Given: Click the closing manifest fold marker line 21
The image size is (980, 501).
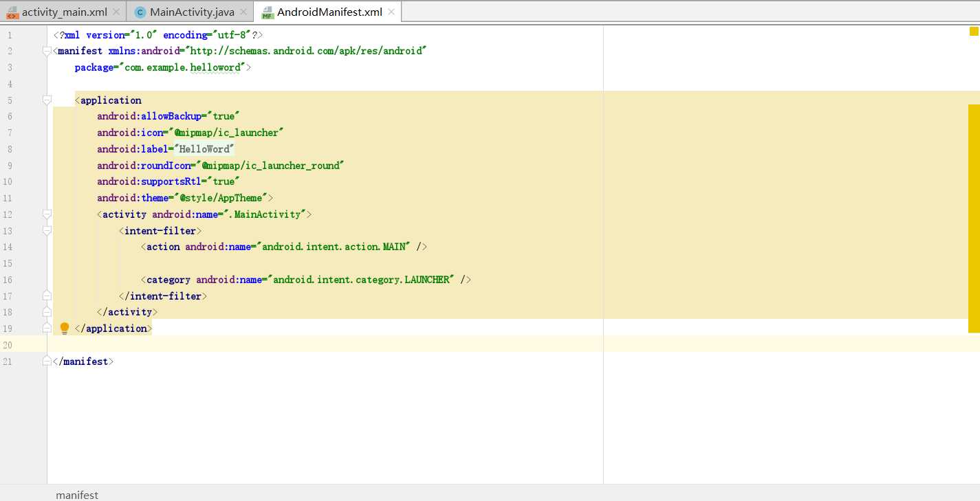Looking at the screenshot, I should (47, 361).
